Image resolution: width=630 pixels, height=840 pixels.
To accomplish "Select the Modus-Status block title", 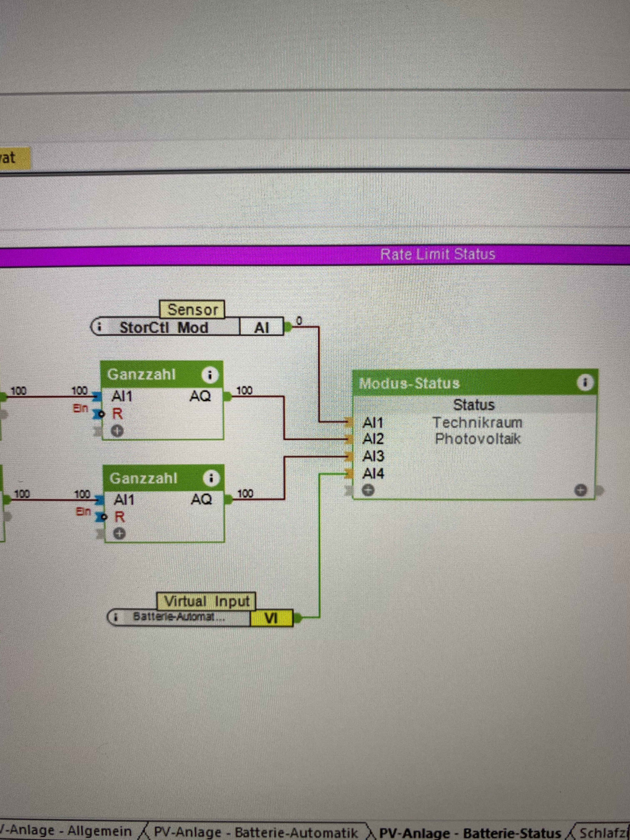I will point(409,383).
